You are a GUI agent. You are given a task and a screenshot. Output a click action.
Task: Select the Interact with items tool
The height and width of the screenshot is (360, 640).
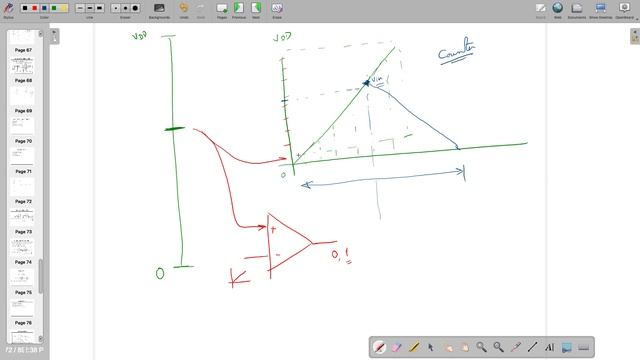coord(448,347)
